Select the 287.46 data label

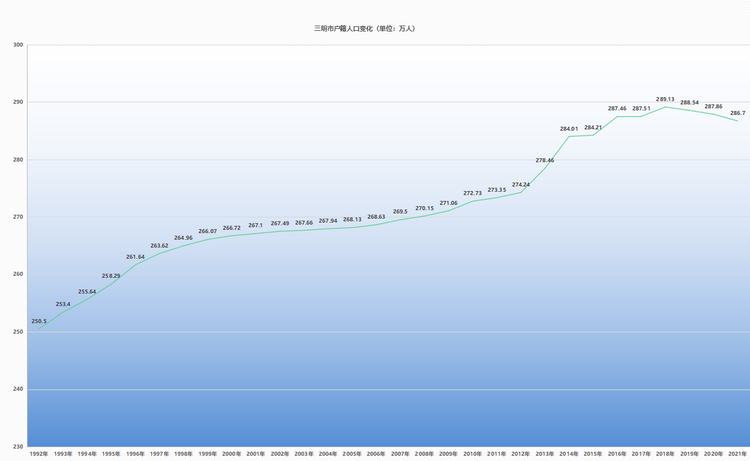pos(617,108)
